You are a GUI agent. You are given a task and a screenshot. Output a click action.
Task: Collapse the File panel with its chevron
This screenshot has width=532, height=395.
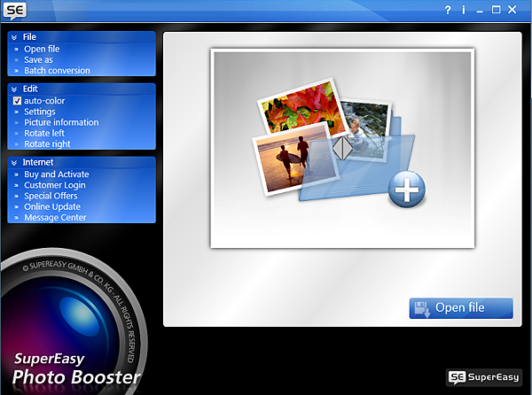point(14,37)
